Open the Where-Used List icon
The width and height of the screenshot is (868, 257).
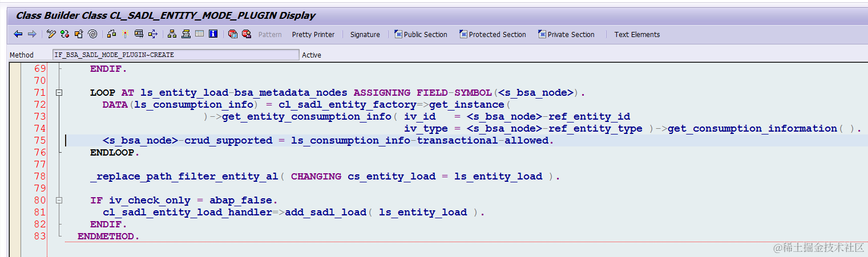click(x=153, y=34)
